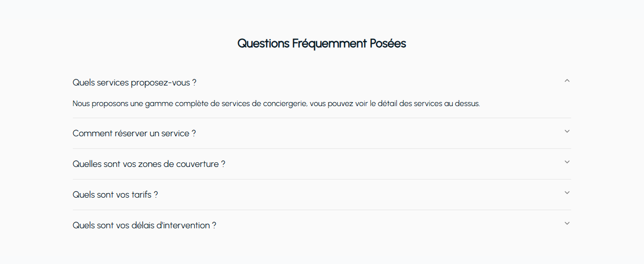Expand chevron for "Comment réserver un service ?"
644x264 pixels.
coord(567,131)
